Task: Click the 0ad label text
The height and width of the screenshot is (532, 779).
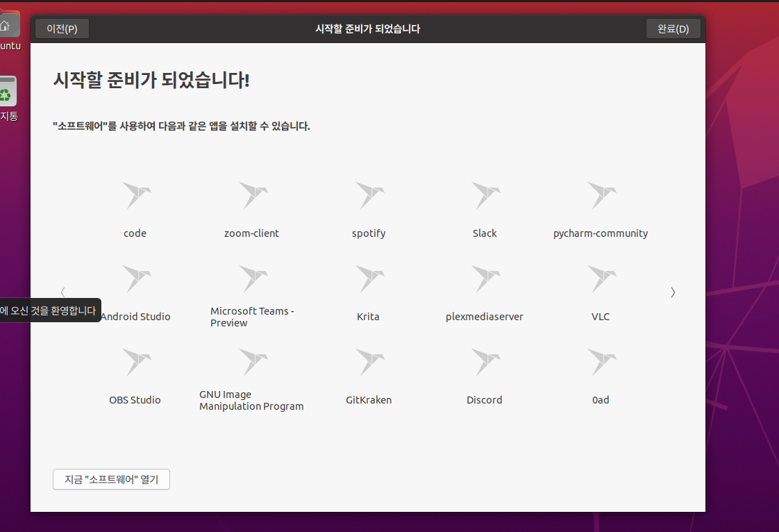Action: point(601,400)
